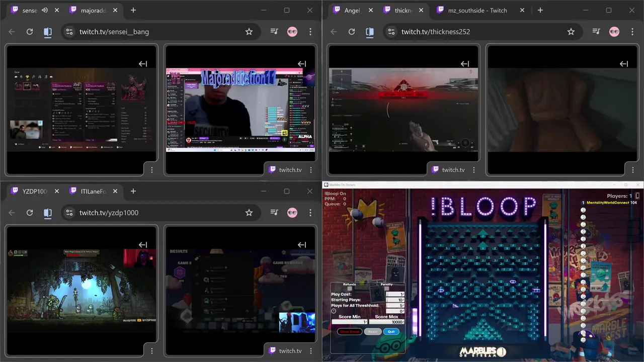This screenshot has width=644, height=362.
Task: Switch to the Angel tab
Action: point(352,10)
